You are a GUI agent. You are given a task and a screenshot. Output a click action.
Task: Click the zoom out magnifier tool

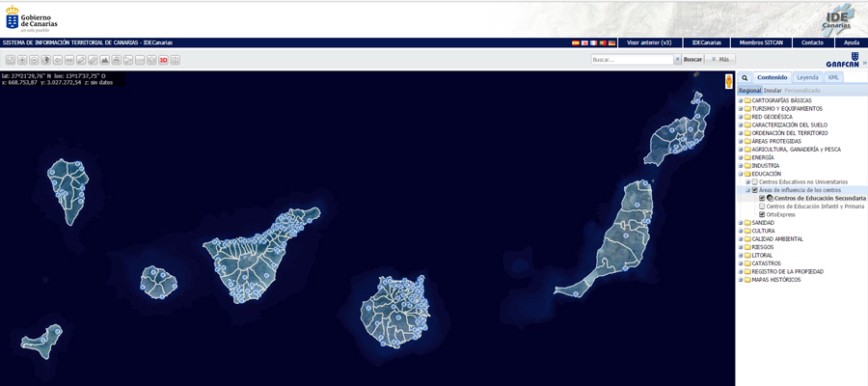coord(34,60)
